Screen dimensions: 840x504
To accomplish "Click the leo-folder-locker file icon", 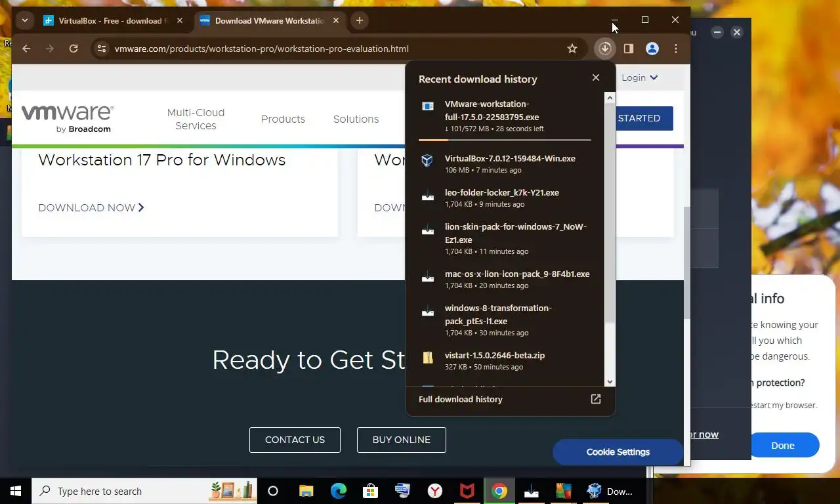I will coord(427,196).
